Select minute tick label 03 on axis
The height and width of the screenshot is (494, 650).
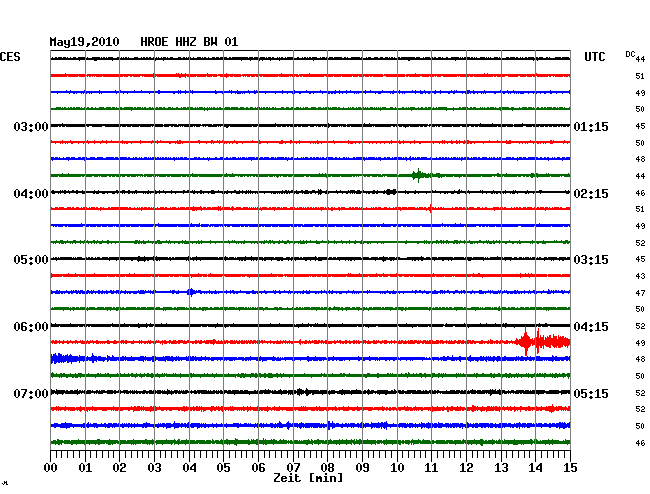[155, 467]
